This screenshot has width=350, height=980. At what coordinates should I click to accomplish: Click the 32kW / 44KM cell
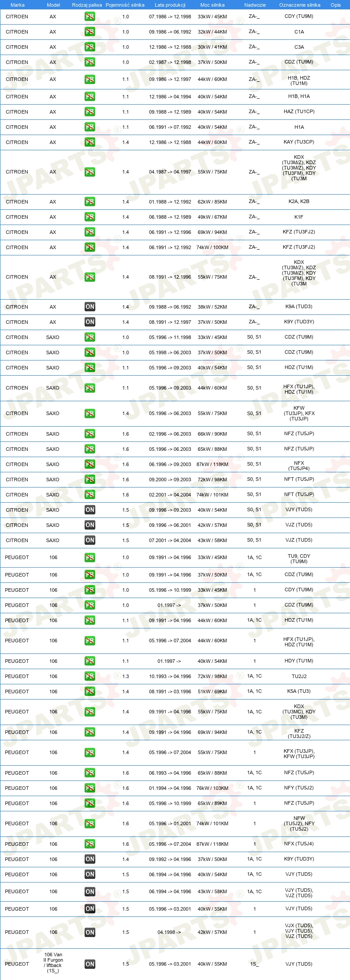click(212, 32)
